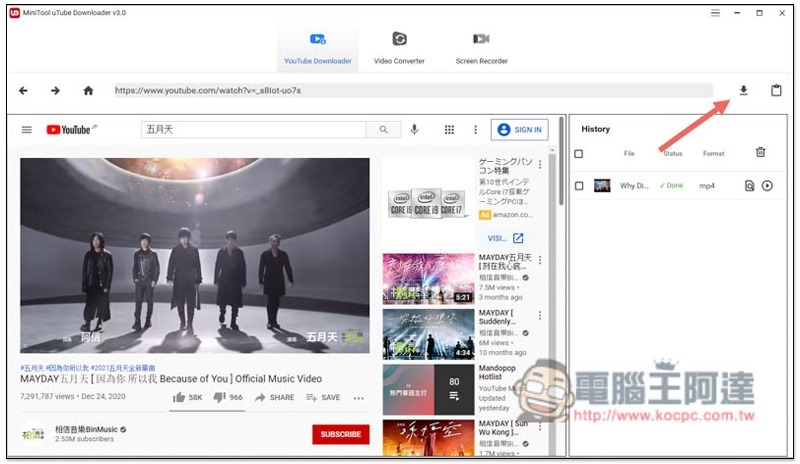Viewport: 800px width, 464px height.
Task: Click the YouTube search box containing 五月天
Action: [x=253, y=130]
